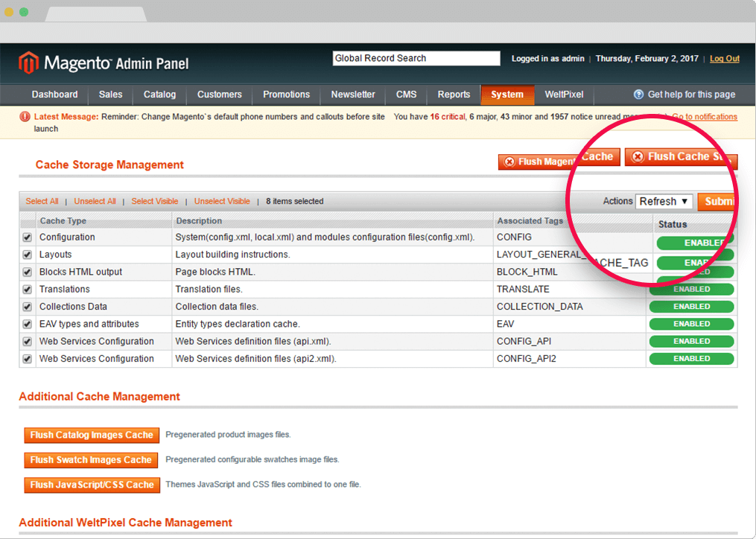Open the Actions Refresh dropdown
Viewport: 756px width, 539px height.
[664, 201]
